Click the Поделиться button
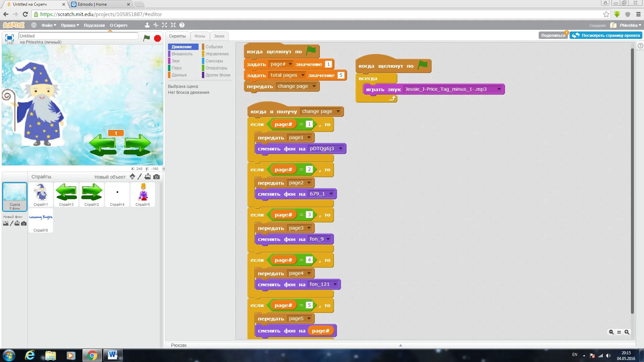 [x=553, y=35]
